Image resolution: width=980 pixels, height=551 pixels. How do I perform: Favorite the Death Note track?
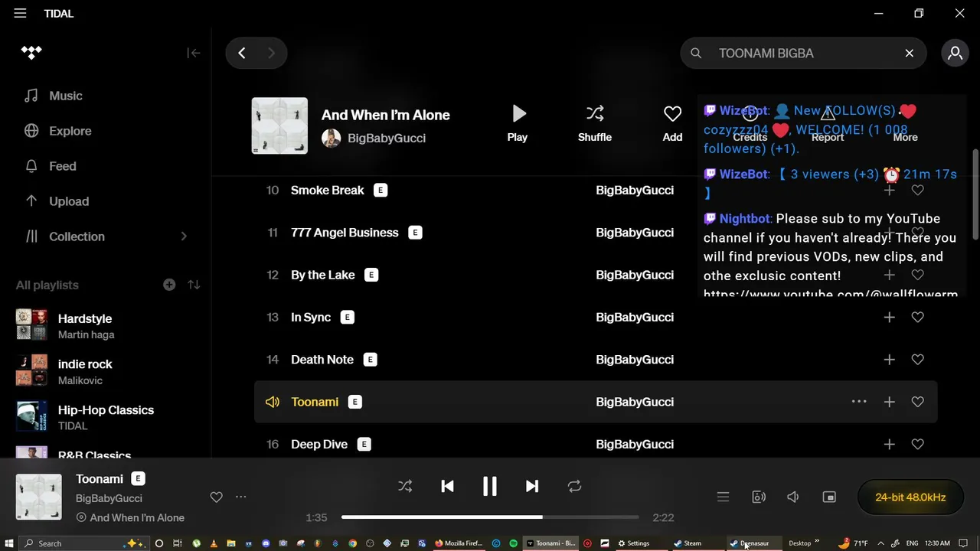coord(917,360)
